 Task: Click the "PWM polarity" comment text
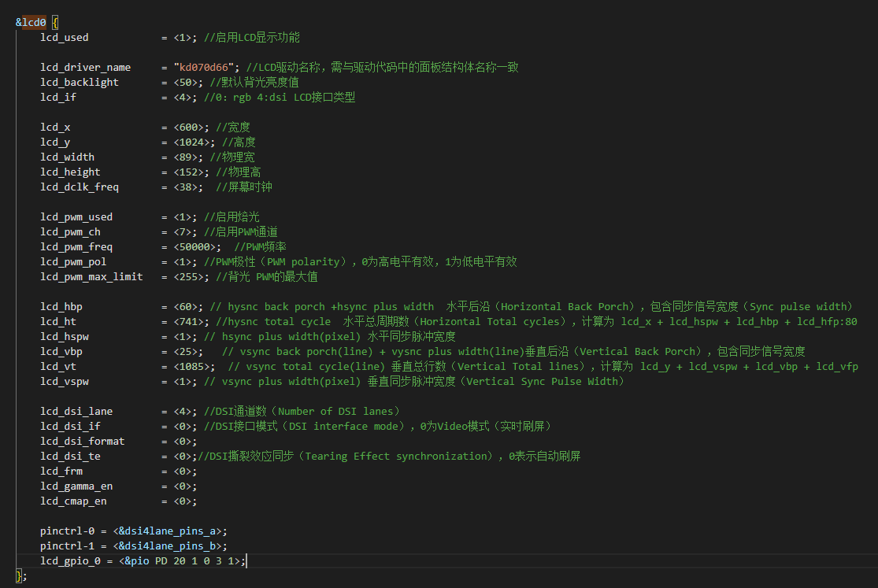[303, 262]
